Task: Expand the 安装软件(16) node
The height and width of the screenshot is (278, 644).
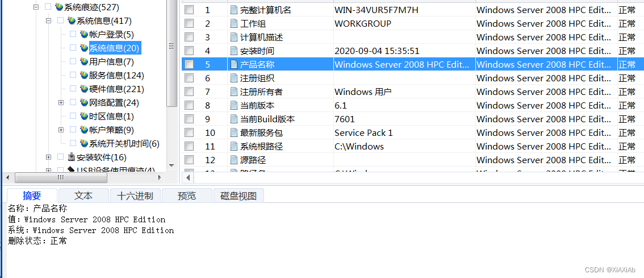Action: [x=48, y=157]
